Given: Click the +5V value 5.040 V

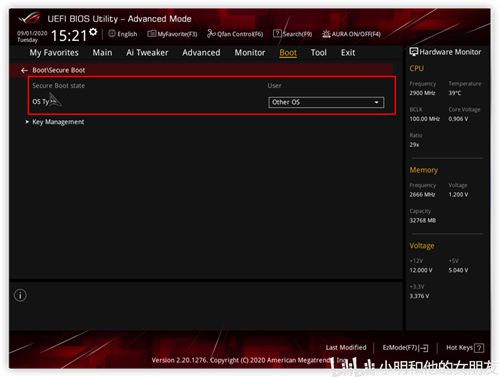Looking at the screenshot, I should point(458,270).
